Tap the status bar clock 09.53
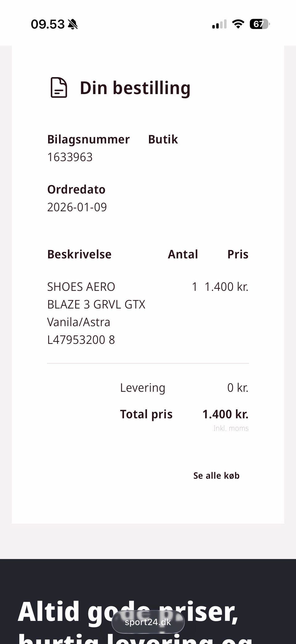The height and width of the screenshot is (644, 296). click(x=48, y=24)
